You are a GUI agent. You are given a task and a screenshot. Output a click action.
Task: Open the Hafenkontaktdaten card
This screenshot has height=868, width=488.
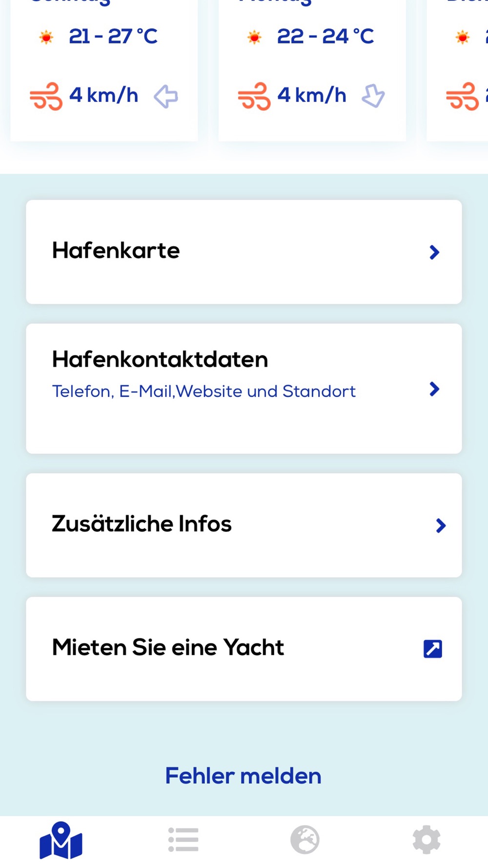[x=244, y=389]
